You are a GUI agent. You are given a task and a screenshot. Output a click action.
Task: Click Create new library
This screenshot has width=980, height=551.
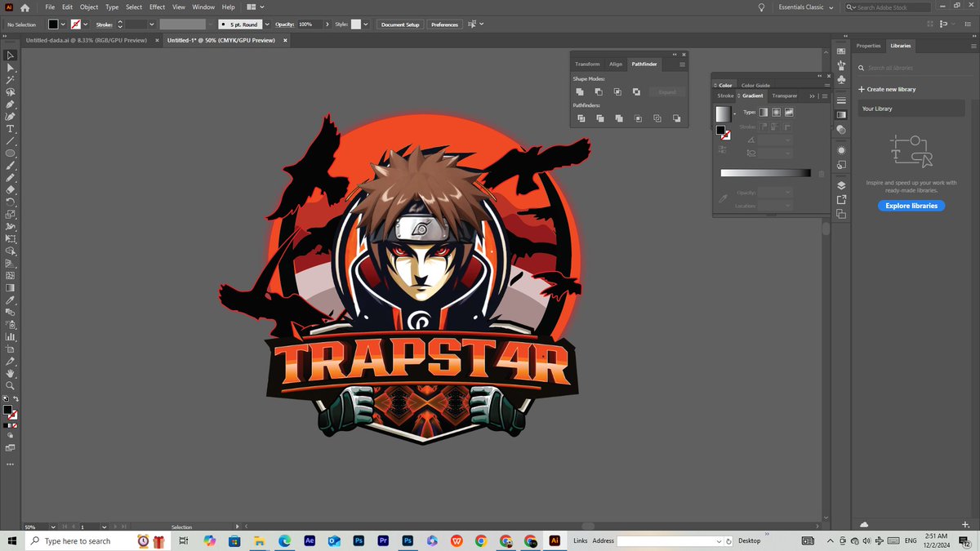click(x=887, y=89)
